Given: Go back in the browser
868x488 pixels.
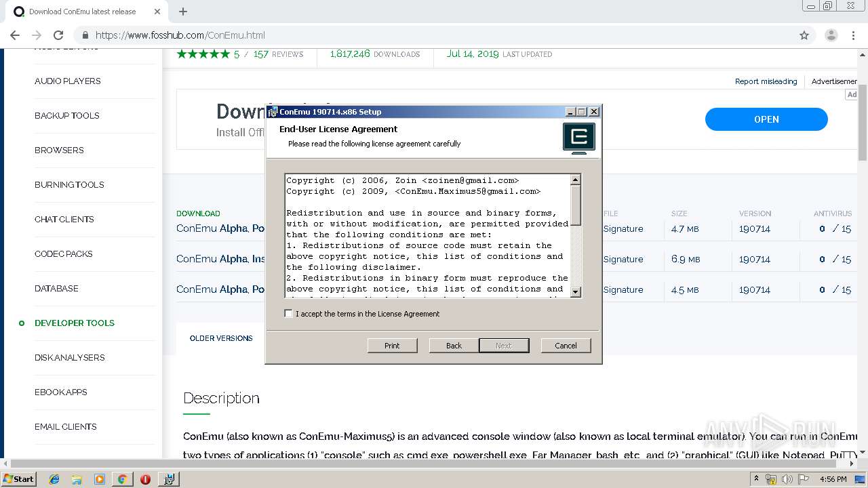Looking at the screenshot, I should [15, 35].
